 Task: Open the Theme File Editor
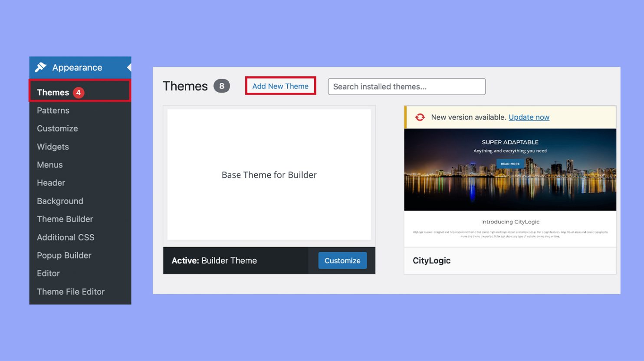71,292
